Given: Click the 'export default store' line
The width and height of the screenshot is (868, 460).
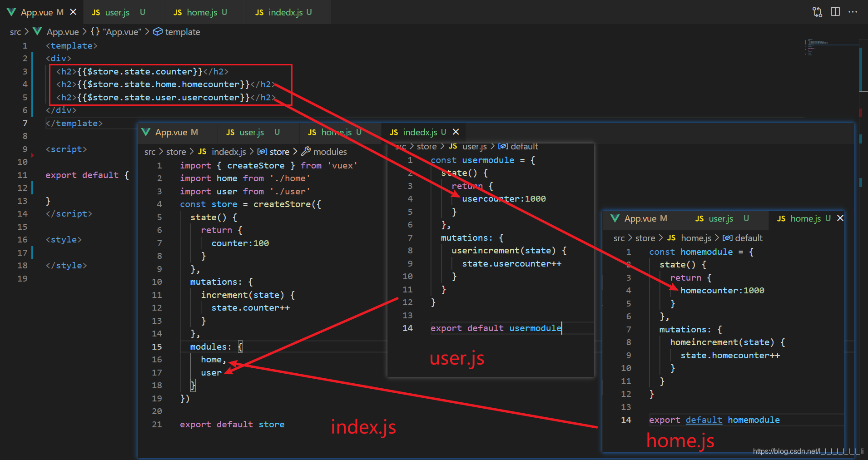Looking at the screenshot, I should click(232, 425).
